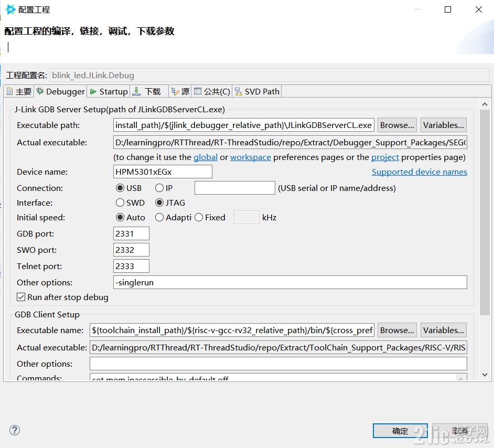The image size is (494, 448).
Task: Click the J-Link Executable path field
Action: tap(243, 125)
